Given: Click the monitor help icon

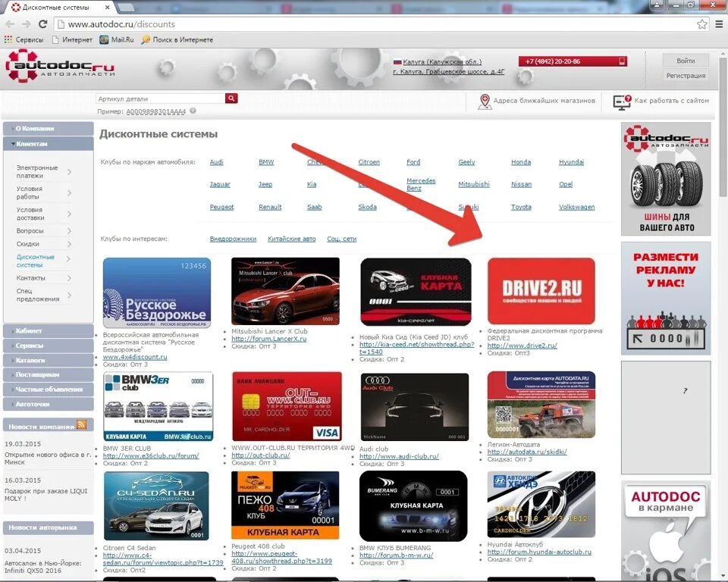Looking at the screenshot, I should coord(622,102).
